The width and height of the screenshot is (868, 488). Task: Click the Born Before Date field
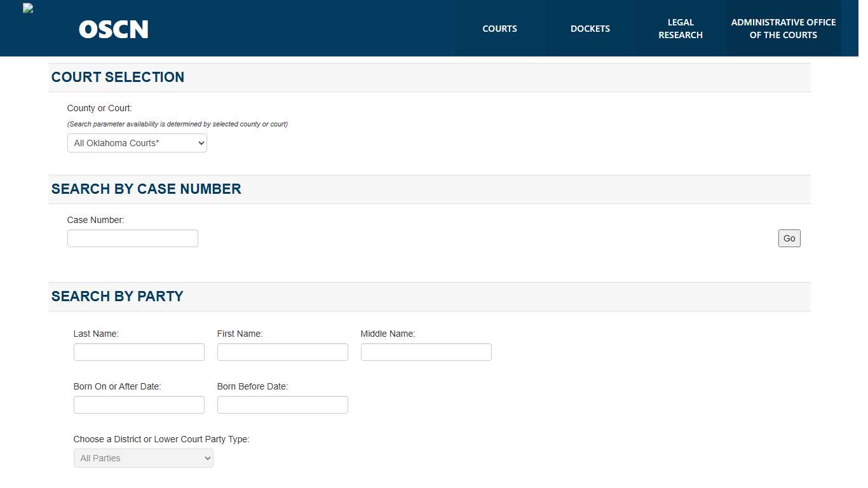point(282,404)
